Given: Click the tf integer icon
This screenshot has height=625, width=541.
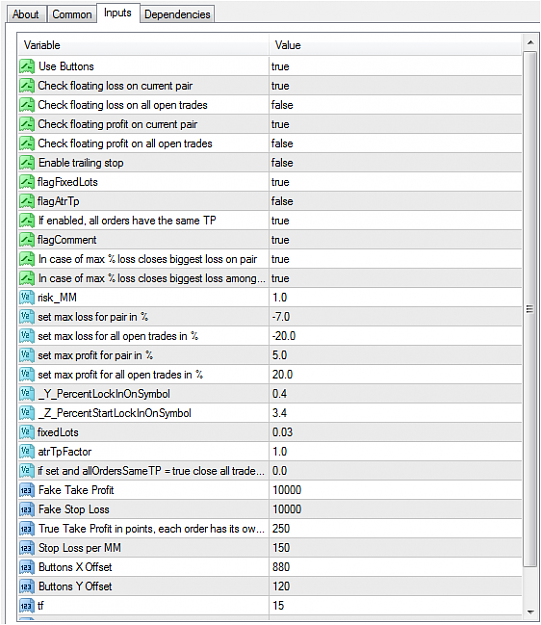Looking at the screenshot, I should point(27,605).
